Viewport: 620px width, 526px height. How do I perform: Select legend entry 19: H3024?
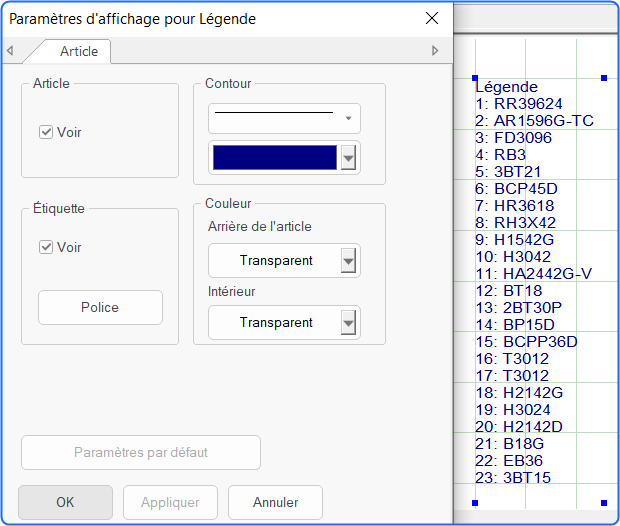coord(513,410)
